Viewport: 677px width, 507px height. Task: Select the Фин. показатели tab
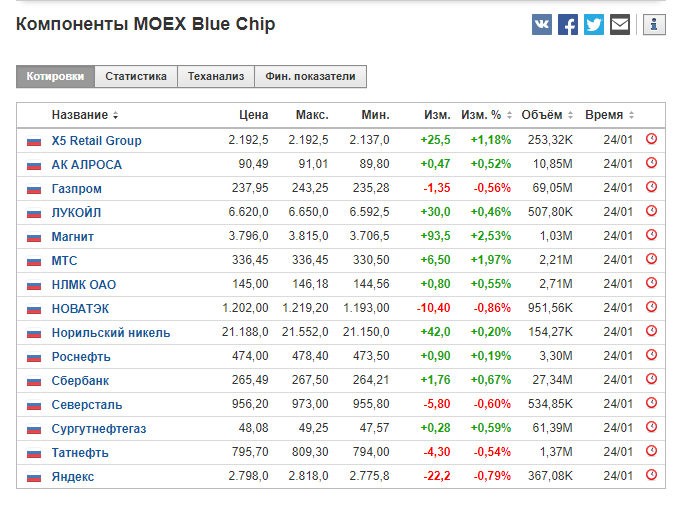(310, 76)
